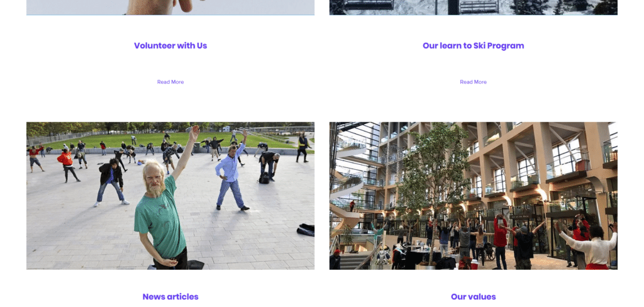Open Our learn to Ski Program heading
This screenshot has height=307, width=644.
tap(473, 46)
